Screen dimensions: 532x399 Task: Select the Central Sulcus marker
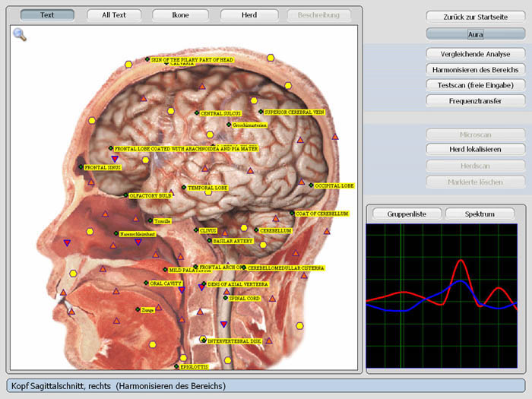point(198,113)
